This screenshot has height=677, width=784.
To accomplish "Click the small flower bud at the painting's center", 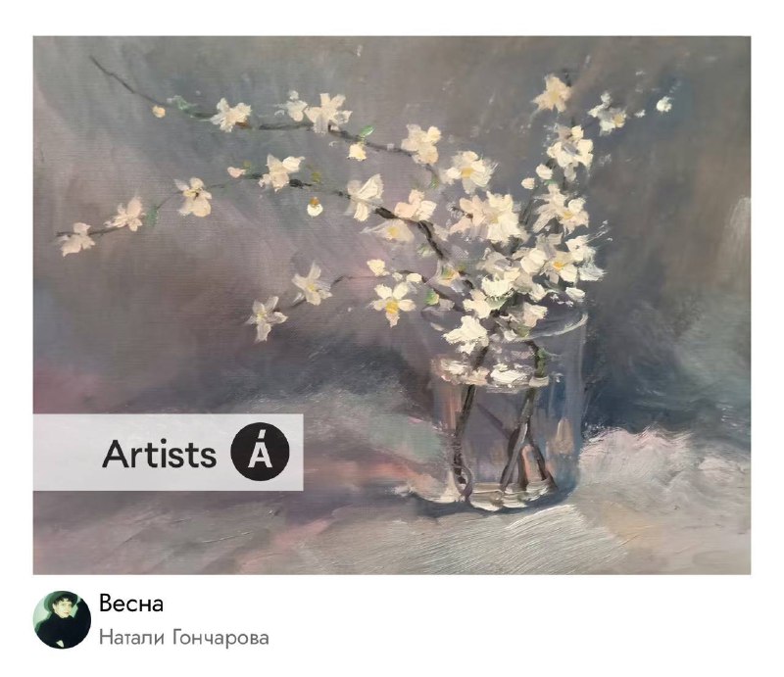I will (x=314, y=207).
